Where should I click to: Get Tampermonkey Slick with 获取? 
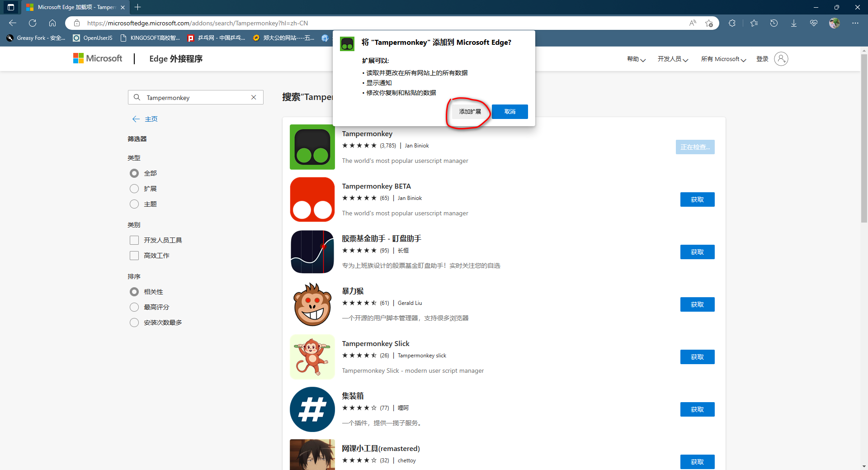click(x=698, y=357)
